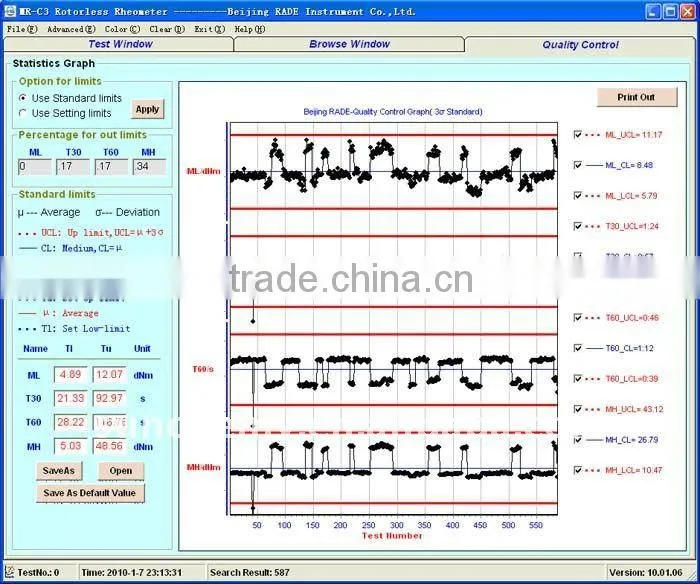Image resolution: width=700 pixels, height=584 pixels.
Task: Click the application icon in title bar
Action: [9, 11]
